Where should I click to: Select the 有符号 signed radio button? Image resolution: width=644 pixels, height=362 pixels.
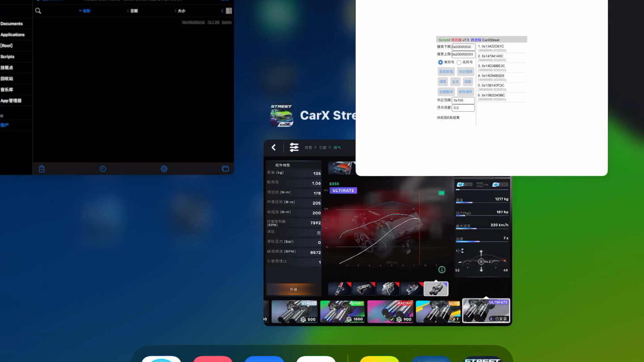(x=441, y=62)
